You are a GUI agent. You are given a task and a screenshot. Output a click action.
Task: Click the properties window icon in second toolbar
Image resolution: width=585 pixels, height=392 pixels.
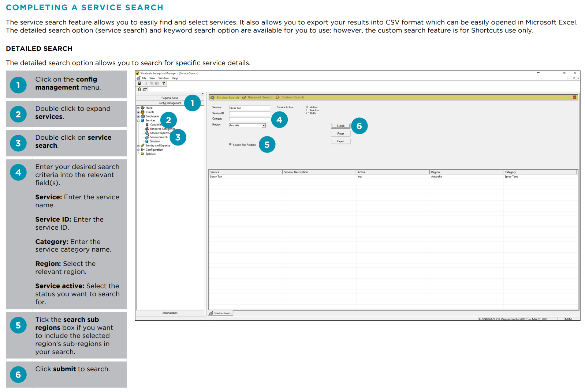point(145,89)
